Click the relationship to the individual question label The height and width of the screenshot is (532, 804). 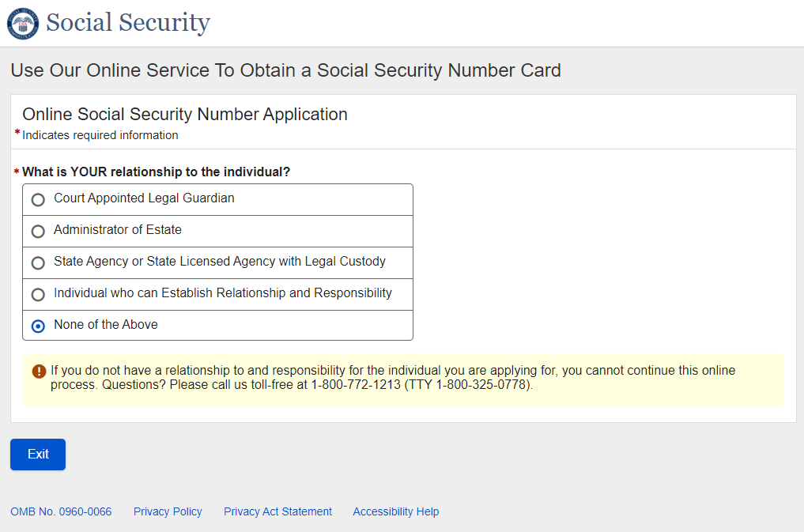(156, 172)
